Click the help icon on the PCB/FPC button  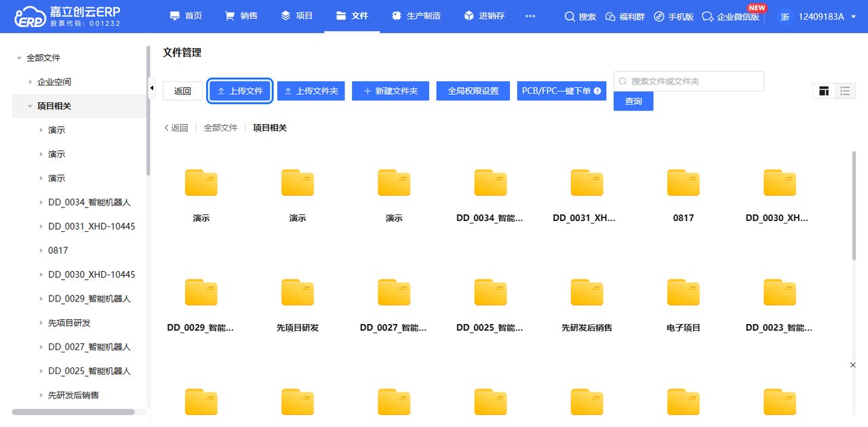coord(597,91)
